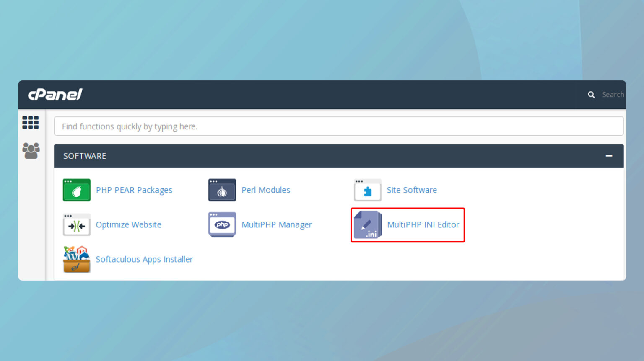
Task: Open the Perl Modules text link
Action: coord(266,190)
